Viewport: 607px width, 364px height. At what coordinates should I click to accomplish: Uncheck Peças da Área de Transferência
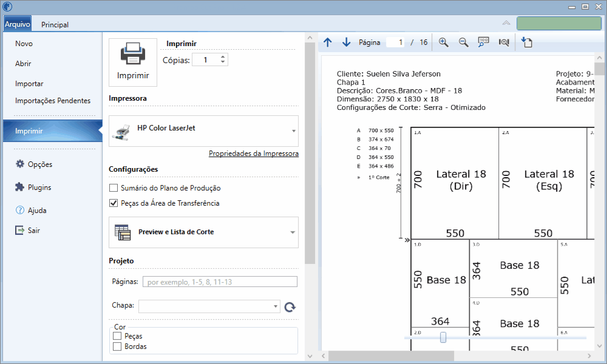coord(114,203)
